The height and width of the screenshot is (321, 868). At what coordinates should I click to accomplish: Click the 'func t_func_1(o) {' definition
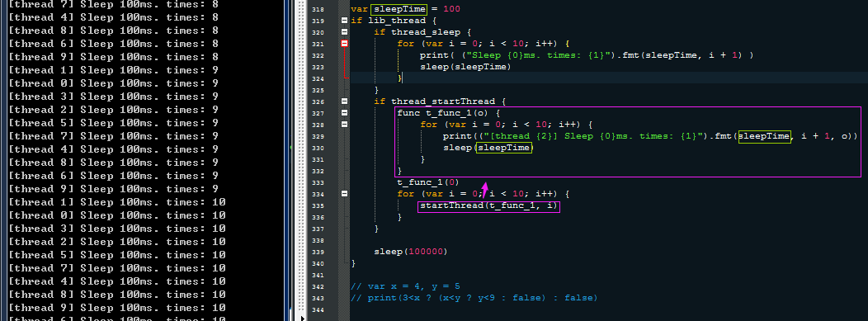pos(449,113)
